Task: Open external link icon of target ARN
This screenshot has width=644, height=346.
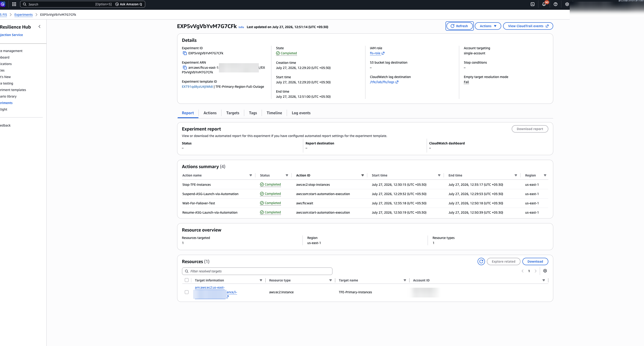Action: click(x=228, y=297)
